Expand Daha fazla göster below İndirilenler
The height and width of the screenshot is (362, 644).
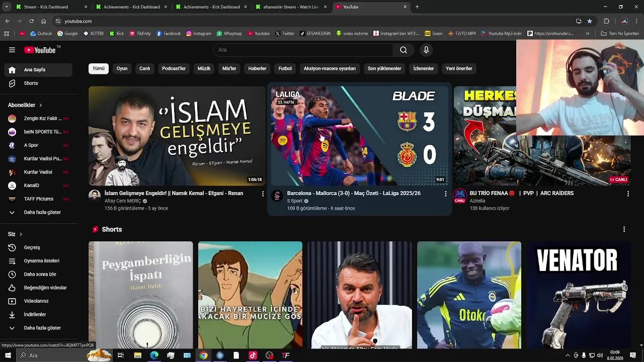tap(38, 328)
